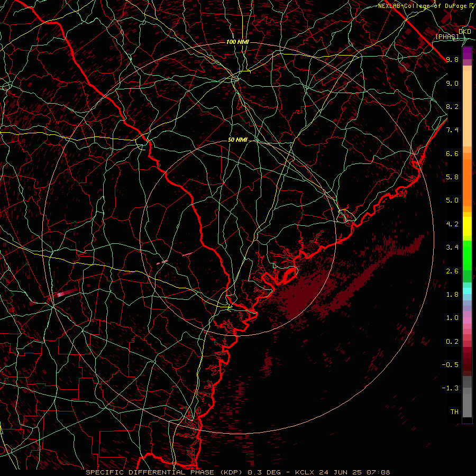Click the KCLX radar site identifier
The height and width of the screenshot is (476, 476).
[x=305, y=472]
